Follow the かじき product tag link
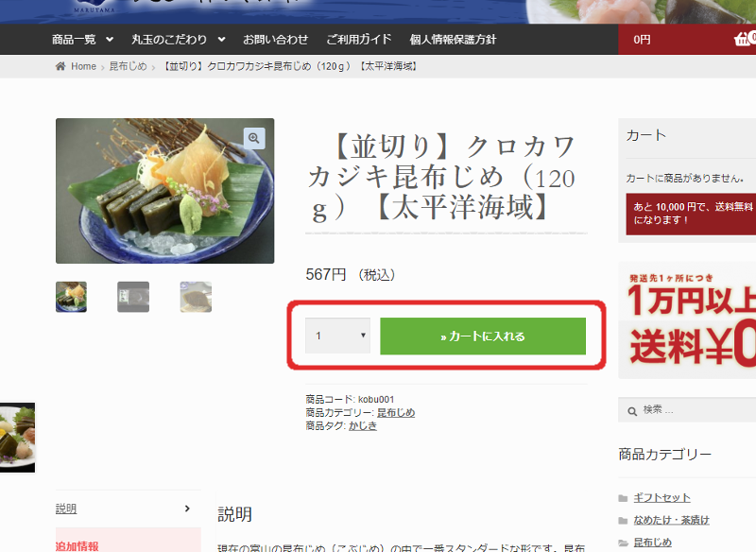The image size is (756, 552). (363, 425)
